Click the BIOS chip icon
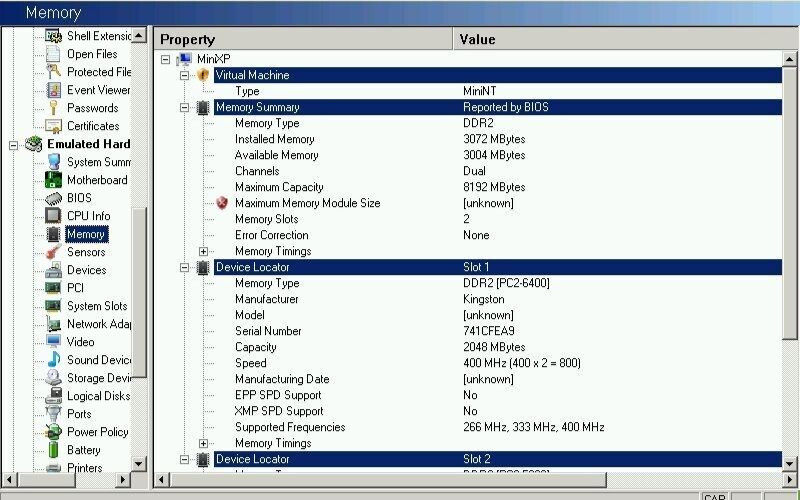 53,198
